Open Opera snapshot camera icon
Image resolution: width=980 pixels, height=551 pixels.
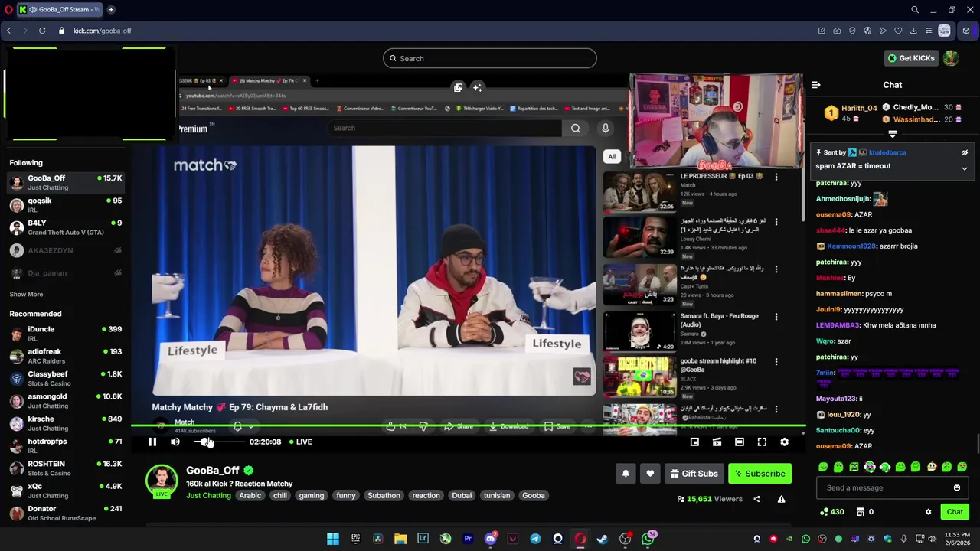click(837, 31)
